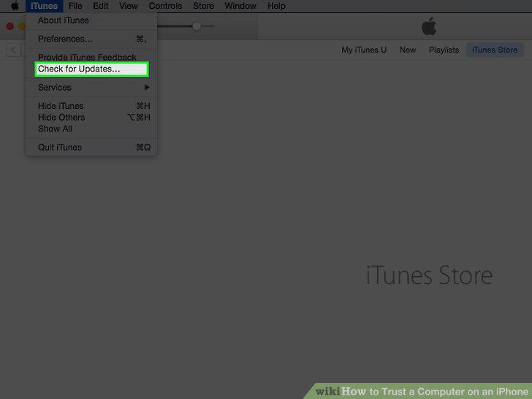This screenshot has height=399, width=532.
Task: Open Preferences… from the iTunes menu
Action: [91, 39]
